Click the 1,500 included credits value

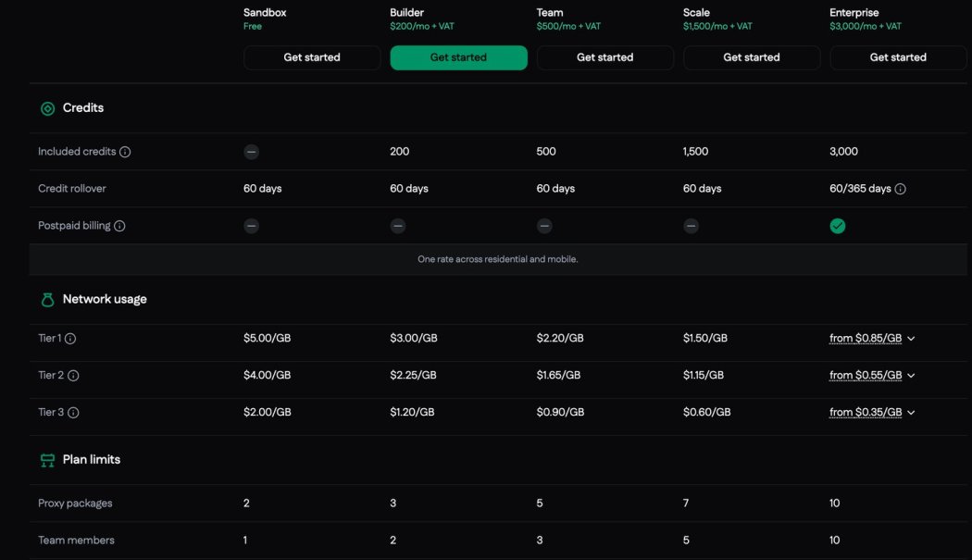(x=695, y=151)
